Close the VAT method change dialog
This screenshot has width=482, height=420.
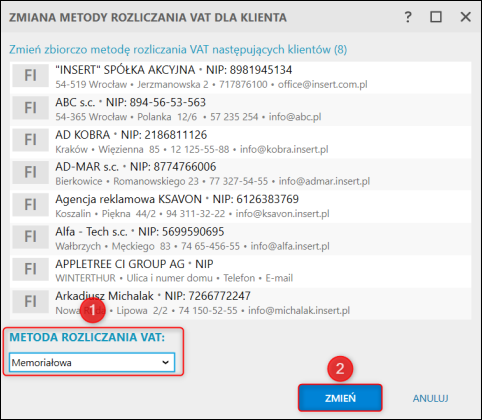coord(465,17)
